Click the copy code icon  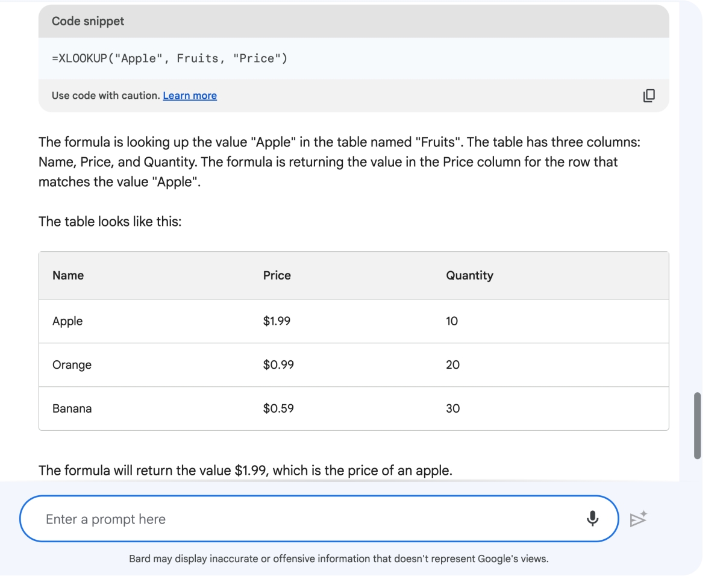[649, 95]
